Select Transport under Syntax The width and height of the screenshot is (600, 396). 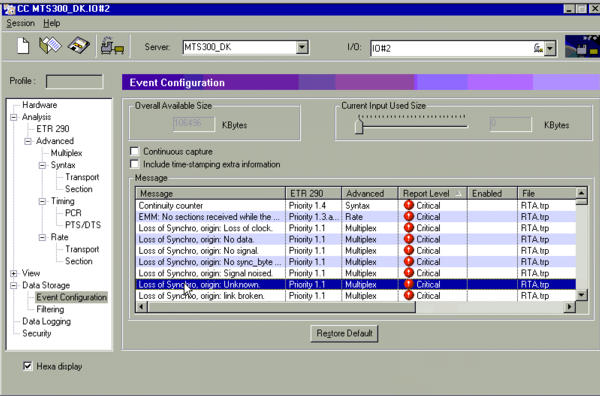pyautogui.click(x=82, y=177)
